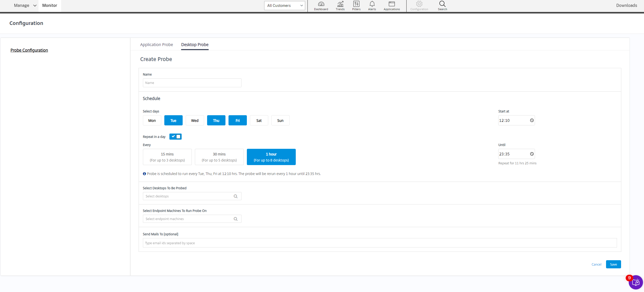Select Mon in schedule days
Screen dimensions: 644x292
[x=152, y=121]
